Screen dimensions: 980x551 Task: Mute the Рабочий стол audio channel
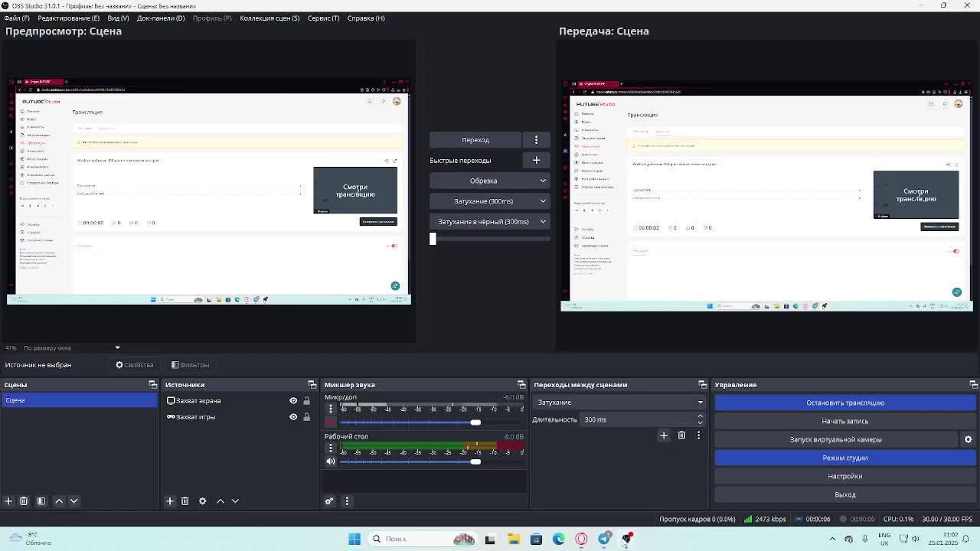pyautogui.click(x=331, y=461)
